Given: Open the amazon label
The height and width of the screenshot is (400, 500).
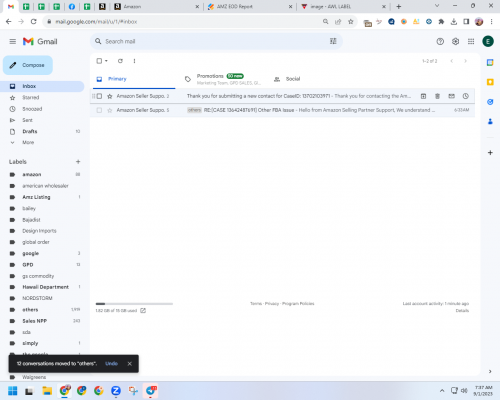Looking at the screenshot, I should (x=32, y=174).
